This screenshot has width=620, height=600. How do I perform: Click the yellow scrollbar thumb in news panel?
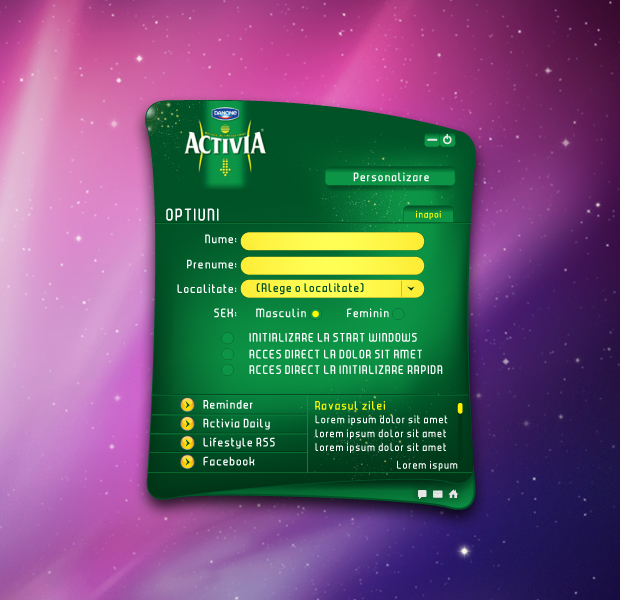460,408
